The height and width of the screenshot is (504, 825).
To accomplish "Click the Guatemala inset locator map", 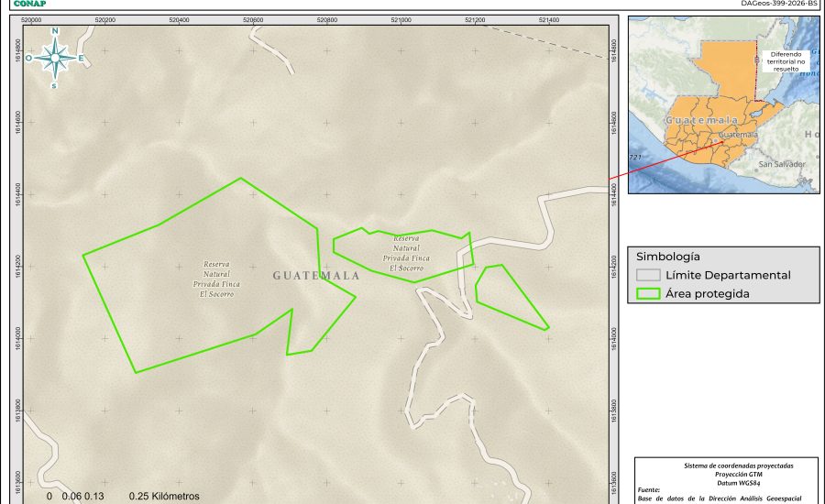I will coord(724,105).
